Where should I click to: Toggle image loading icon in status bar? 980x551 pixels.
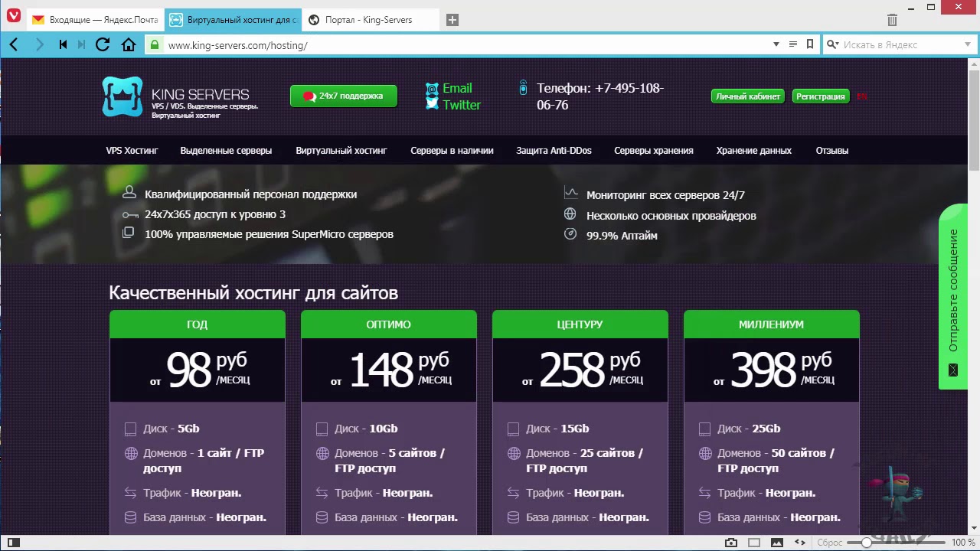[x=777, y=543]
